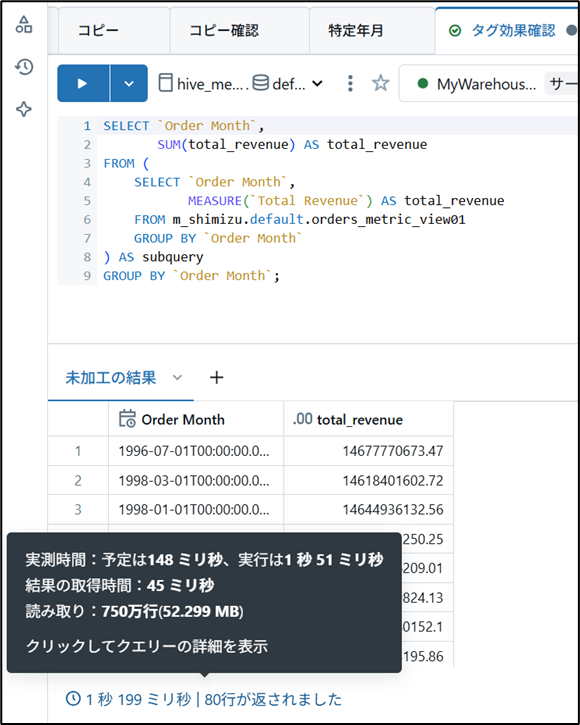Screen dimensions: 580x725
Task: Switch to the コピー確認 tab
Action: (x=240, y=31)
